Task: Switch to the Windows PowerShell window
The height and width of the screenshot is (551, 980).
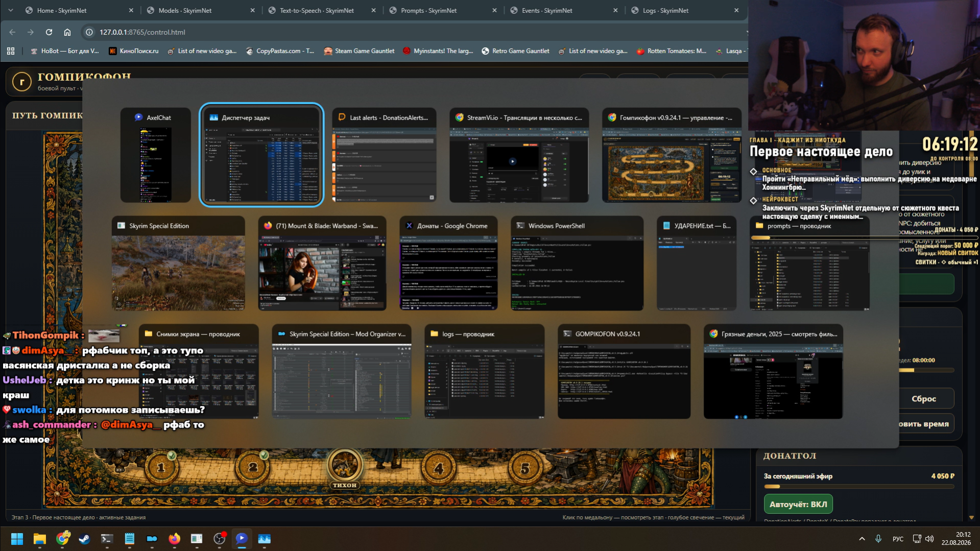Action: pyautogui.click(x=577, y=263)
